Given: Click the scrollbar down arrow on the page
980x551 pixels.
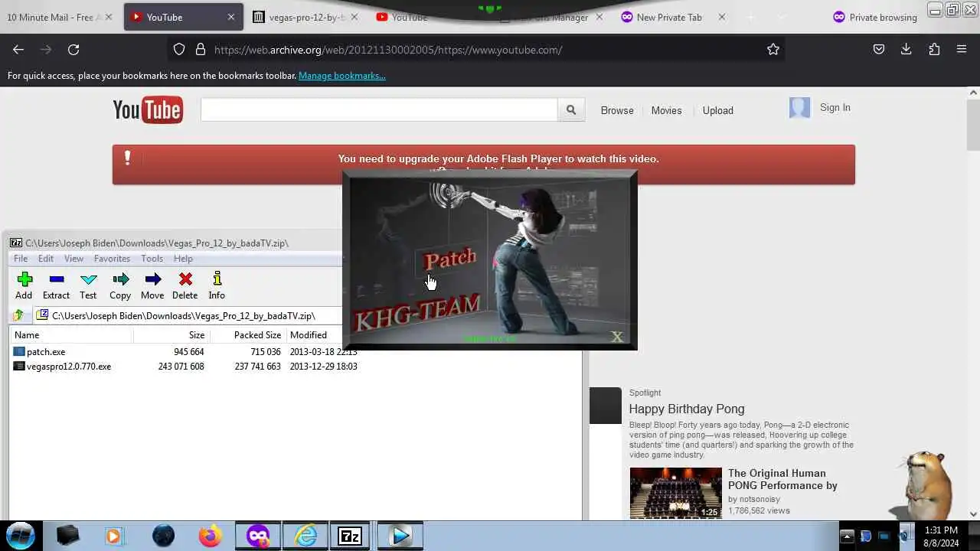Looking at the screenshot, I should pyautogui.click(x=973, y=514).
